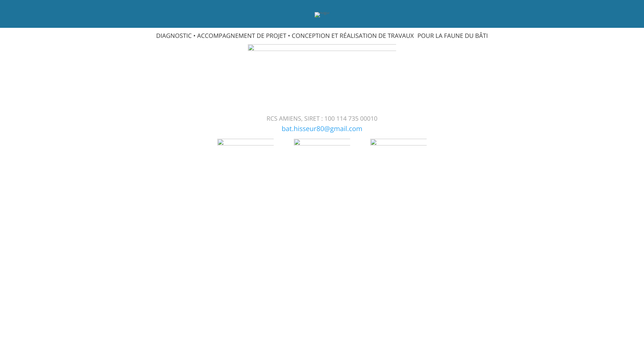This screenshot has width=644, height=362.
Task: Click the middle broken image under the email
Action: click(x=322, y=142)
